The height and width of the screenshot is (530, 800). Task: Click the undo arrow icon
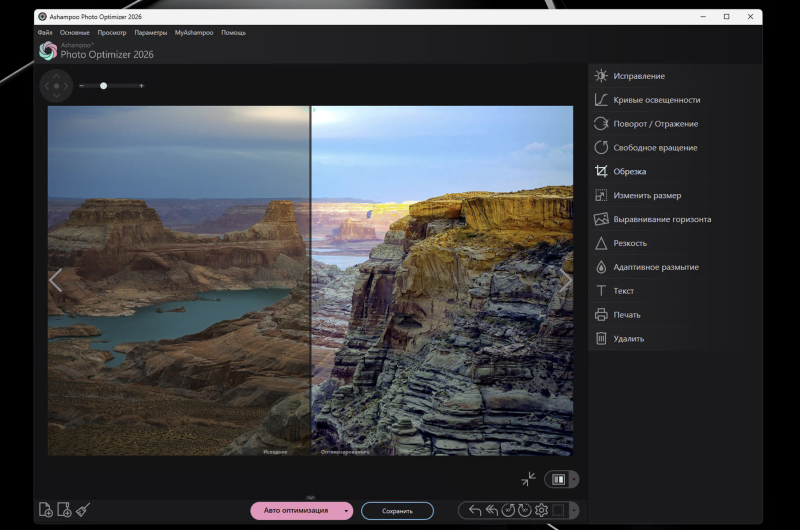coord(474,510)
